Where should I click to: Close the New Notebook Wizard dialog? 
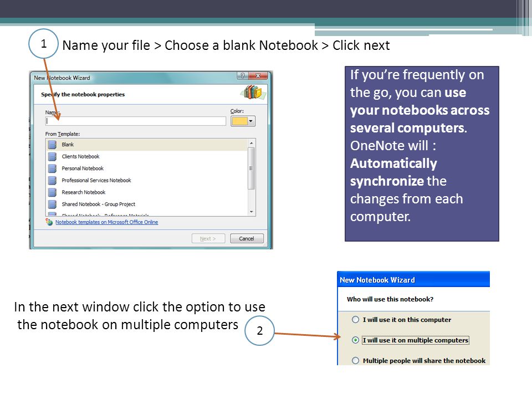[259, 76]
